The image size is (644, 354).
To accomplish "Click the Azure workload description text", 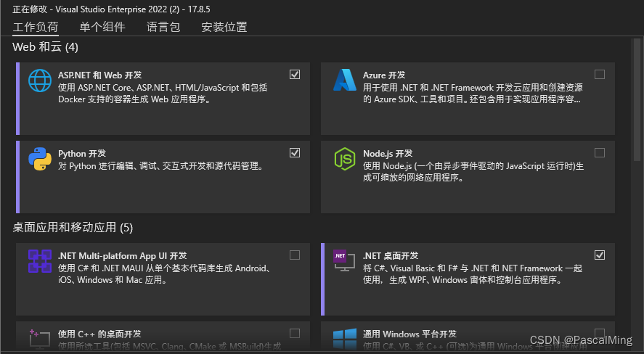I will tap(473, 94).
